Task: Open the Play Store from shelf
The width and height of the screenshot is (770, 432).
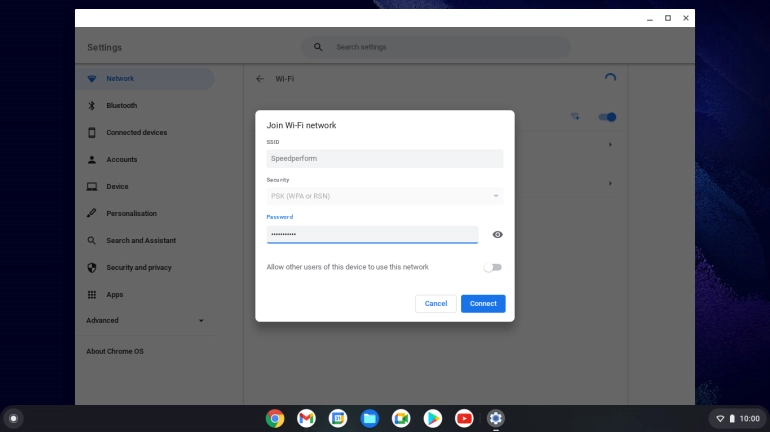Action: point(432,418)
